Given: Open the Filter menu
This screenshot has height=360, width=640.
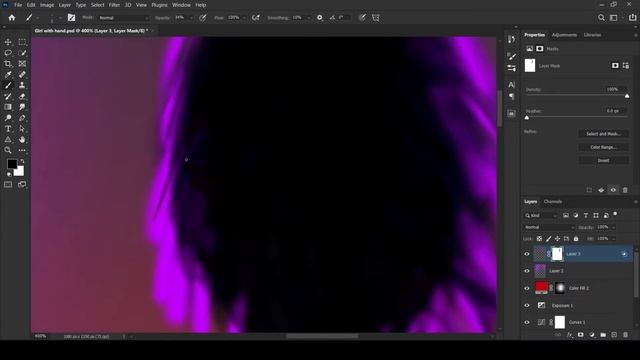Looking at the screenshot, I should pos(114,5).
